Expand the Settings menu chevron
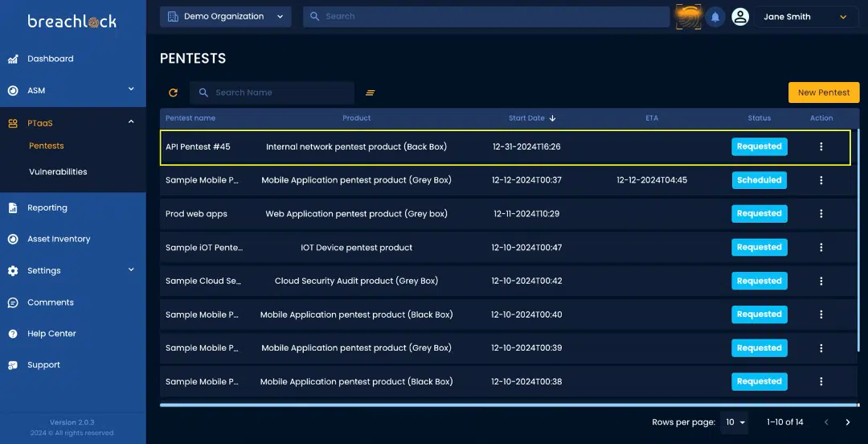 tap(131, 269)
